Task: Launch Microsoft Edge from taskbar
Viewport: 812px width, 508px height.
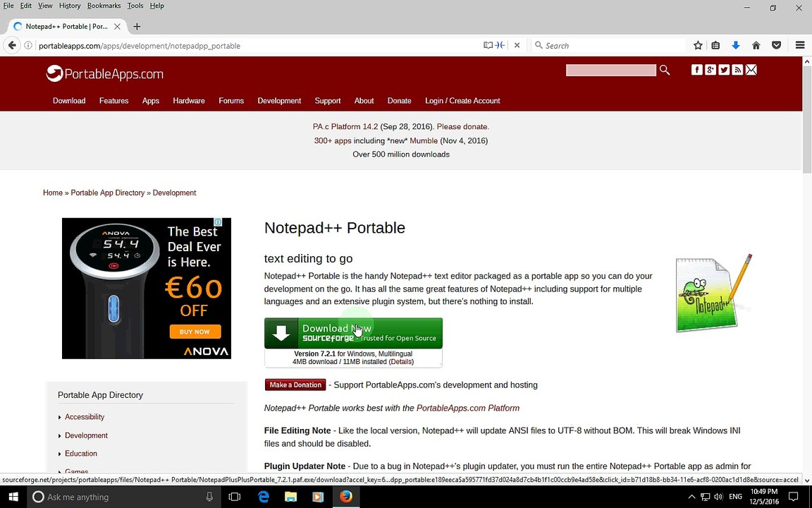Action: click(264, 497)
